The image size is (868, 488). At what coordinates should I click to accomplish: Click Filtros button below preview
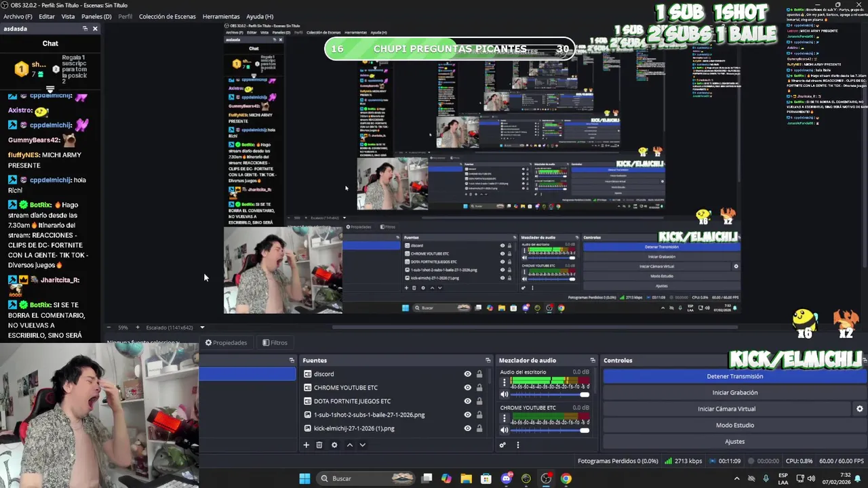point(275,343)
